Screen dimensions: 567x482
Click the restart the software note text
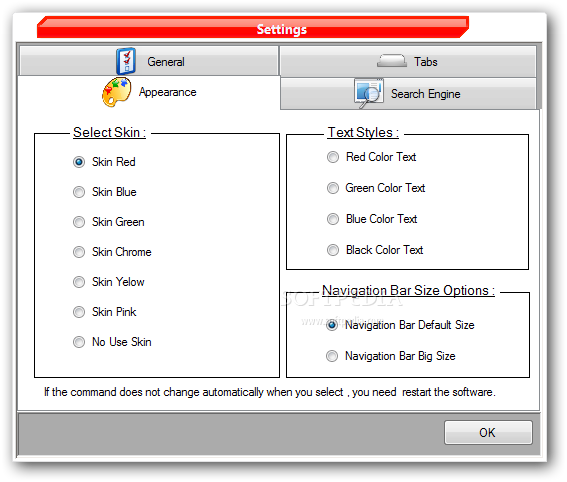270,392
